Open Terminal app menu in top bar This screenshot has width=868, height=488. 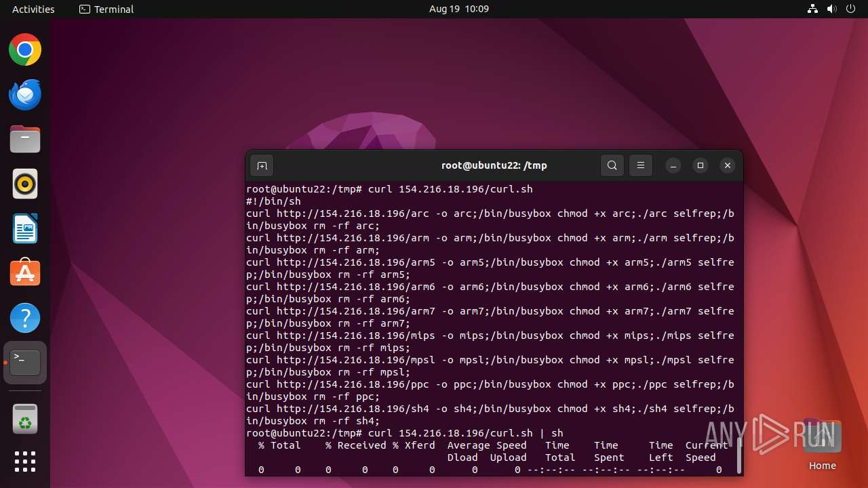pyautogui.click(x=106, y=9)
